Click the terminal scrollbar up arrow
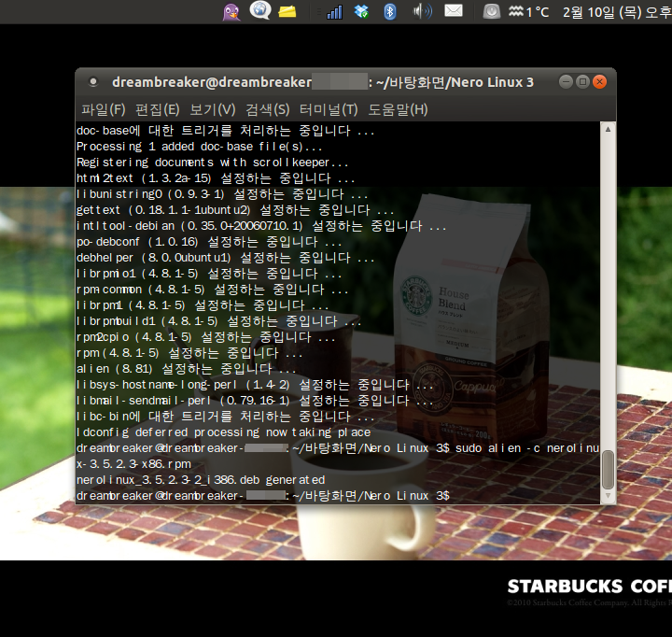This screenshot has height=637, width=672. click(608, 129)
